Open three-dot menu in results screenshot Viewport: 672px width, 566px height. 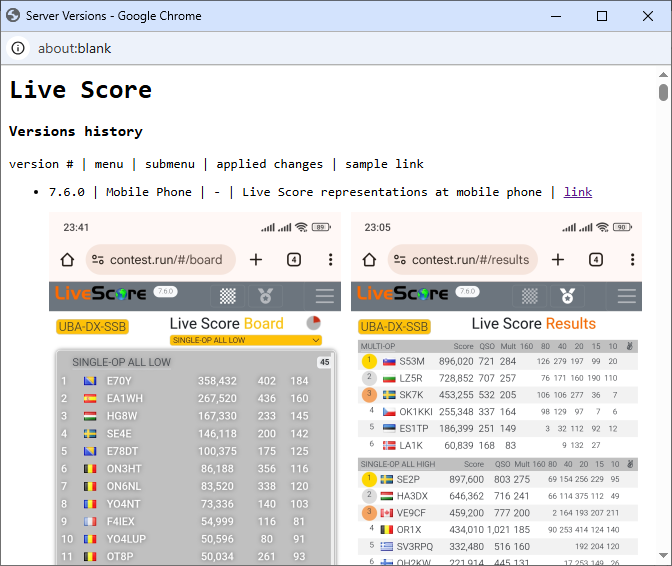click(x=632, y=260)
